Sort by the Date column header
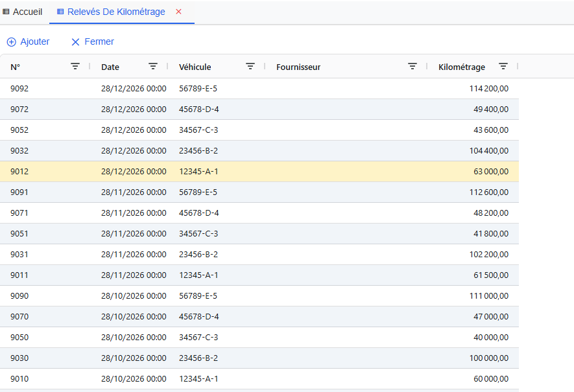The image size is (574, 392). coord(110,67)
